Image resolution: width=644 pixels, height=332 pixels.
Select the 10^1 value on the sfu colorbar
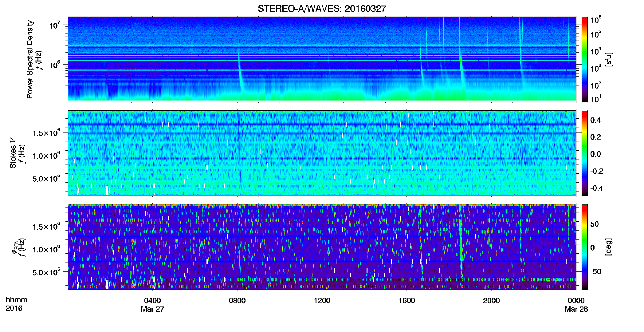(596, 98)
